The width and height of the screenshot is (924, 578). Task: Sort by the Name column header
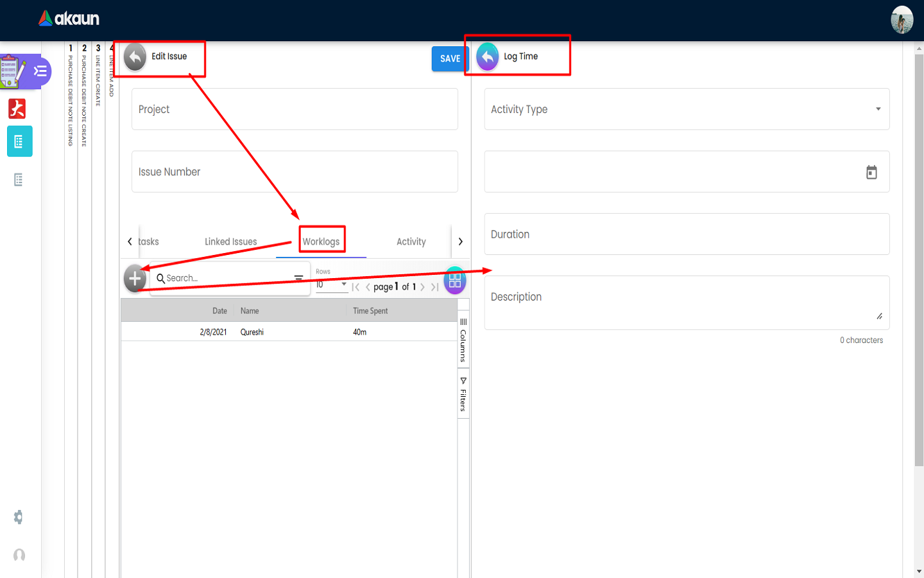(250, 311)
